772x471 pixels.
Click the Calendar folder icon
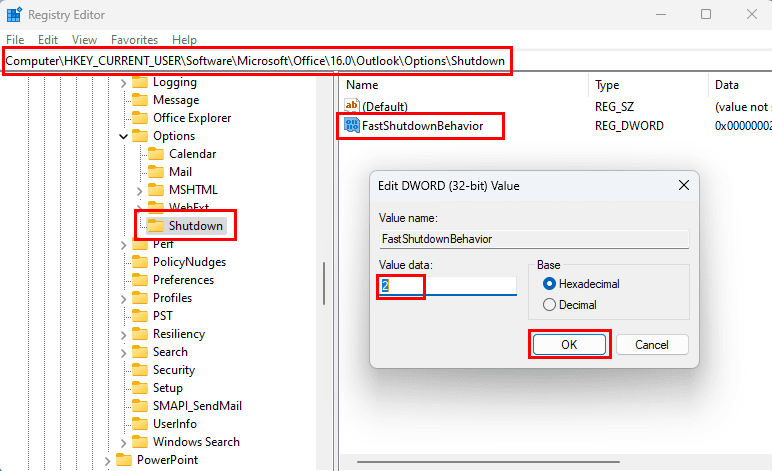tap(155, 154)
